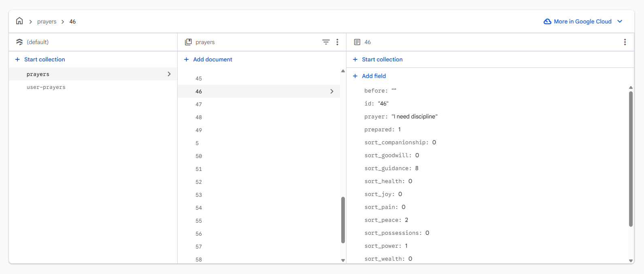This screenshot has width=644, height=274.
Task: Start a subcollection under document 46
Action: (x=382, y=59)
